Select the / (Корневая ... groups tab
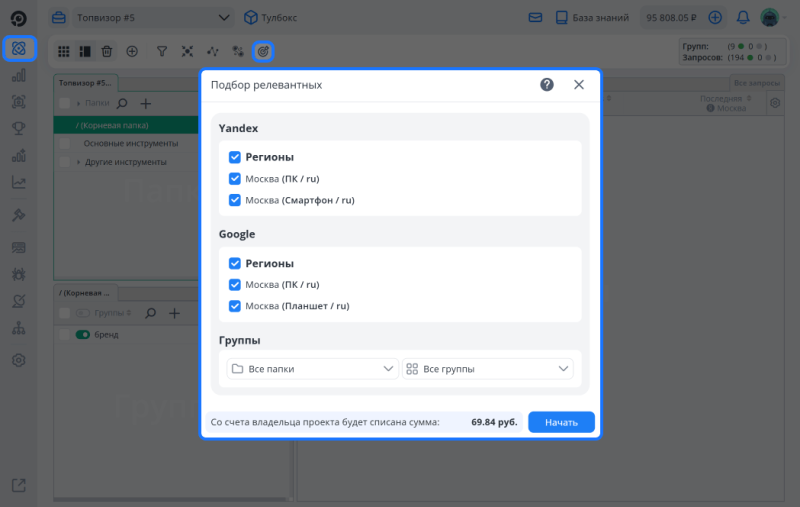 85,293
